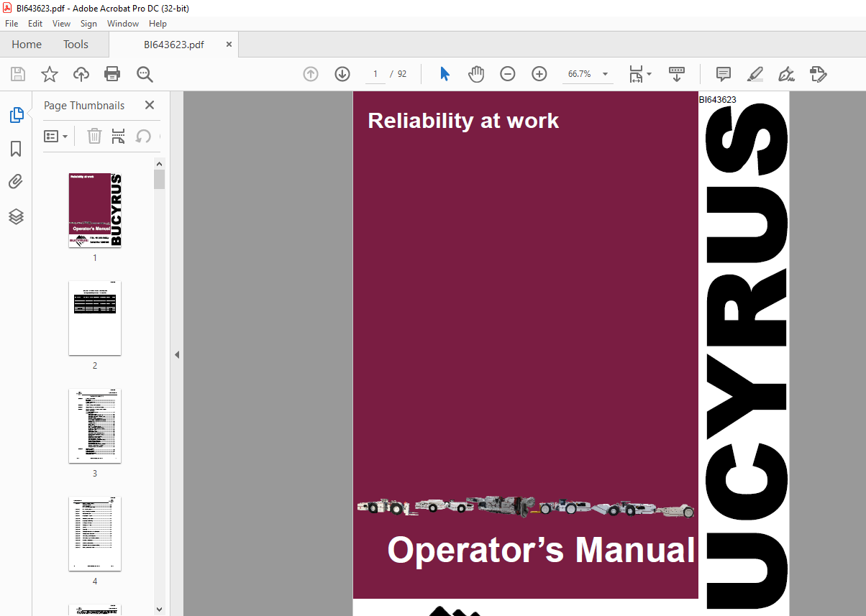
Task: Open thumbnail options dropdown menu
Action: (x=56, y=136)
